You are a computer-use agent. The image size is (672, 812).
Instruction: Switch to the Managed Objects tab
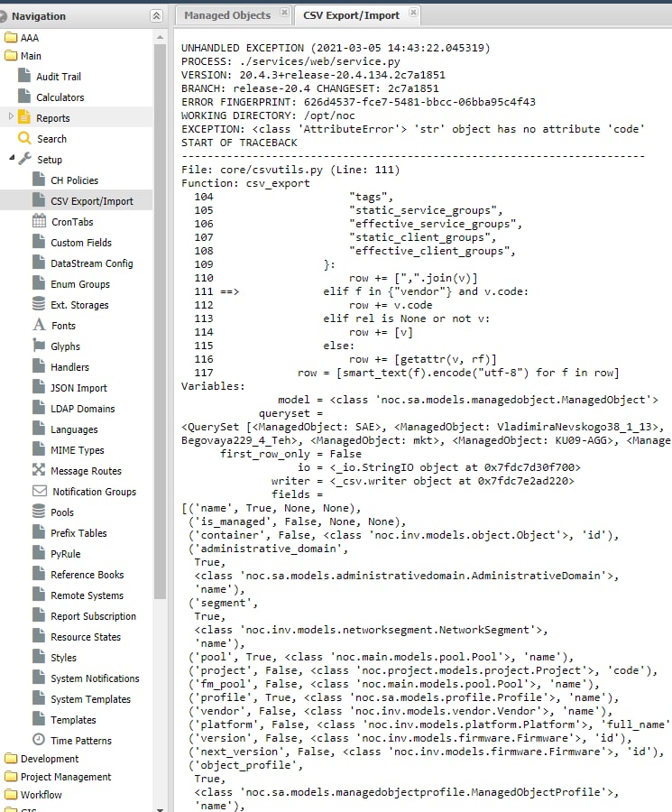click(x=227, y=15)
